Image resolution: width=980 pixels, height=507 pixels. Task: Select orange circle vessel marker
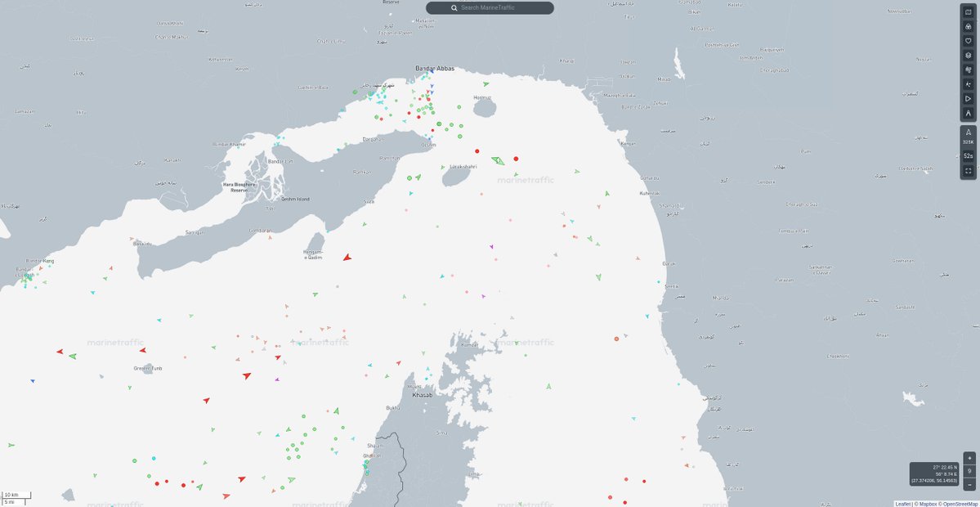click(x=616, y=339)
